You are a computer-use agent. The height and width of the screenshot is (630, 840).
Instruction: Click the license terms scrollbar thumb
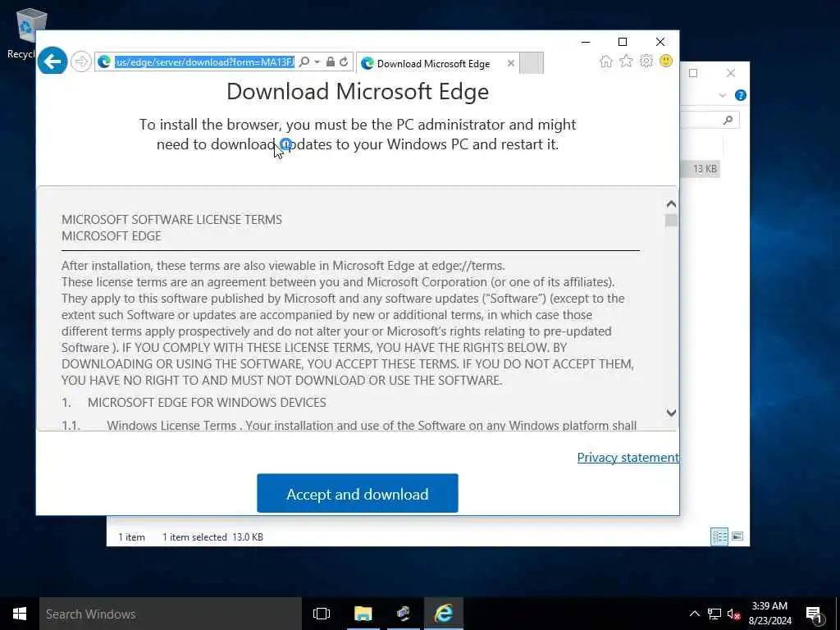click(671, 220)
